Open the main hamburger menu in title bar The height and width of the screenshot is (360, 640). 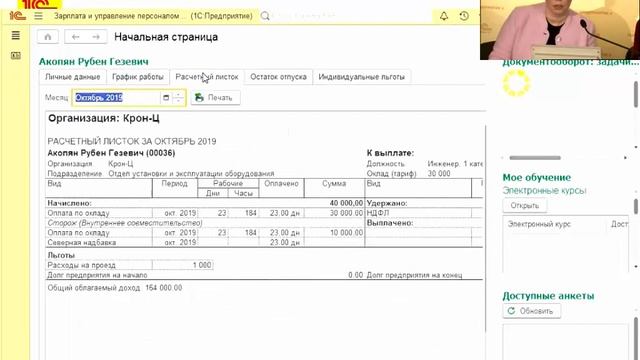click(x=38, y=16)
